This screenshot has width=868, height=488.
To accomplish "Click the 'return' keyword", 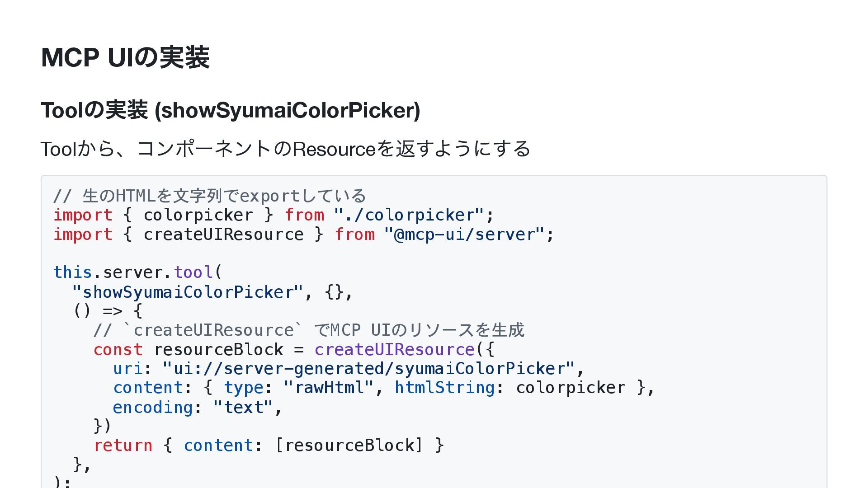I will (123, 446).
